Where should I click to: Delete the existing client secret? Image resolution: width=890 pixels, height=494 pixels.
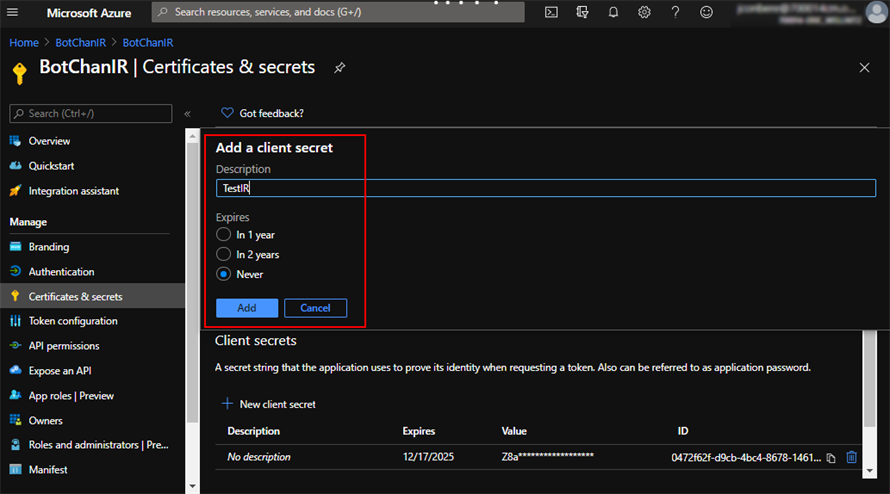[852, 457]
